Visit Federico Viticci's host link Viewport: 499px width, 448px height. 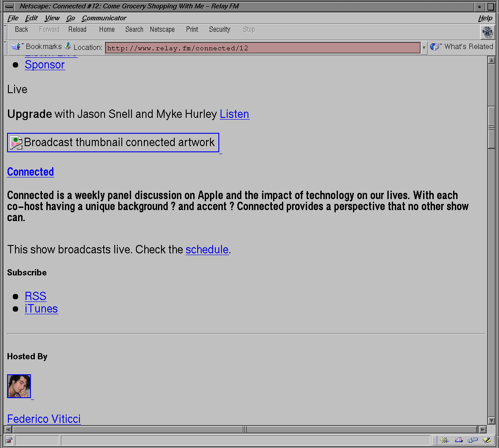pos(44,419)
